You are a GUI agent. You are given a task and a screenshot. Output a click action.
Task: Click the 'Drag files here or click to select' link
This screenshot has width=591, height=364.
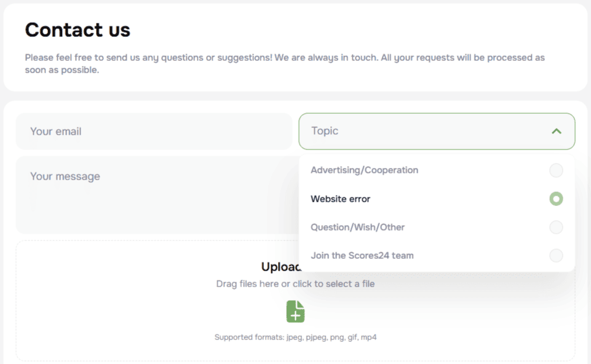[295, 284]
